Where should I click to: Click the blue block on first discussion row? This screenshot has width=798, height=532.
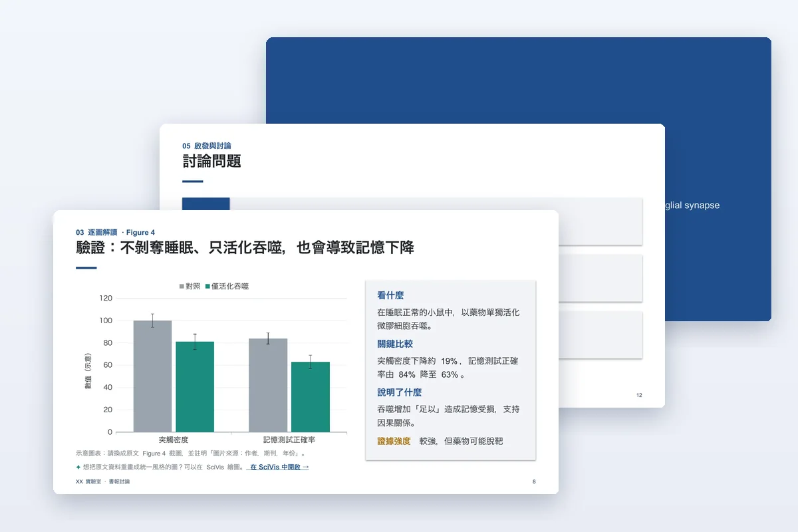coord(205,203)
